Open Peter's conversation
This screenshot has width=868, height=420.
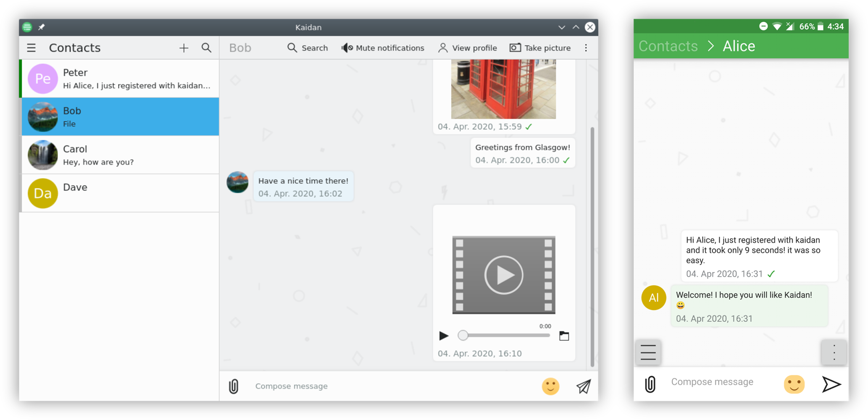[120, 79]
